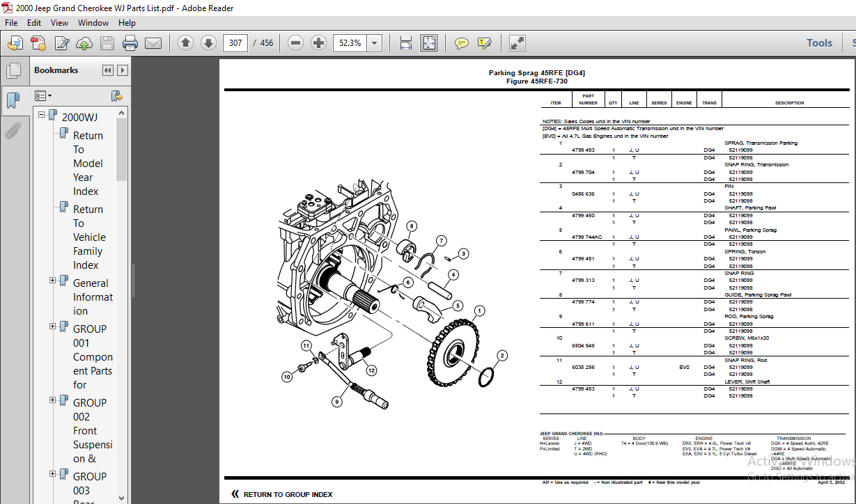Click 'SPRAG, Transmission Parking' description
Viewport: 856px width, 504px height.
coord(761,143)
